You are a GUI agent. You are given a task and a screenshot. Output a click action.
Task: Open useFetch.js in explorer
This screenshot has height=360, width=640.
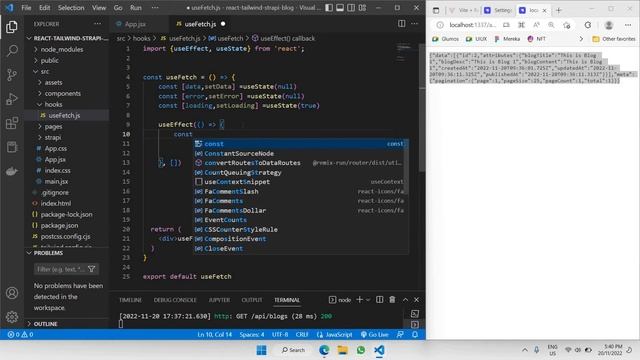coord(64,116)
